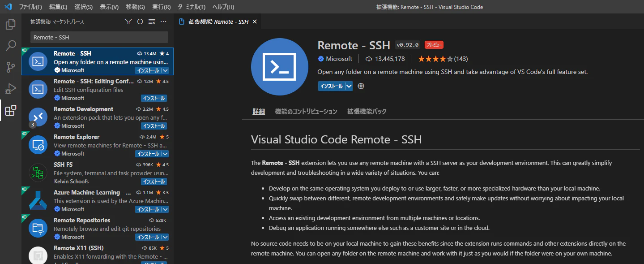The image size is (644, 264).
Task: Click the VS Code logo in title bar
Action: tap(8, 7)
